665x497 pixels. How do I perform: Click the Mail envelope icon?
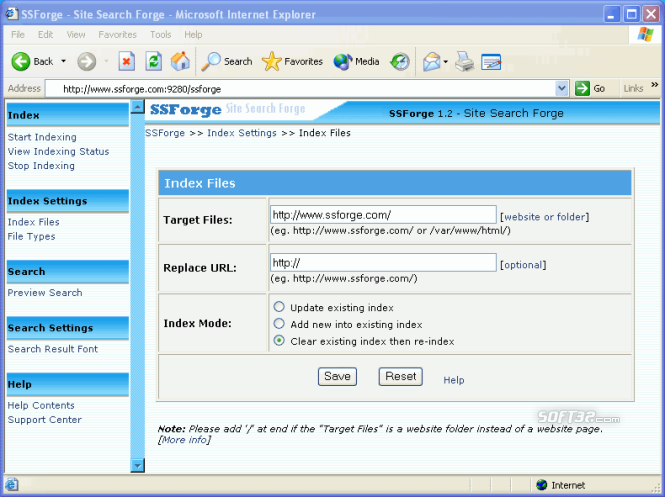point(431,61)
